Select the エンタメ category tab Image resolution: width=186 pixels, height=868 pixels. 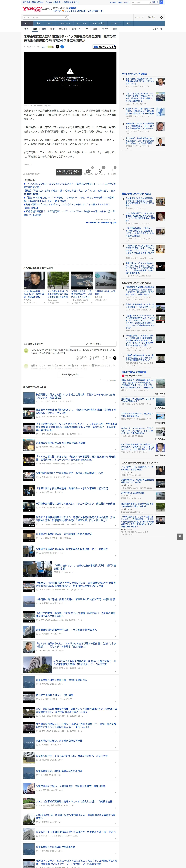tap(63, 29)
